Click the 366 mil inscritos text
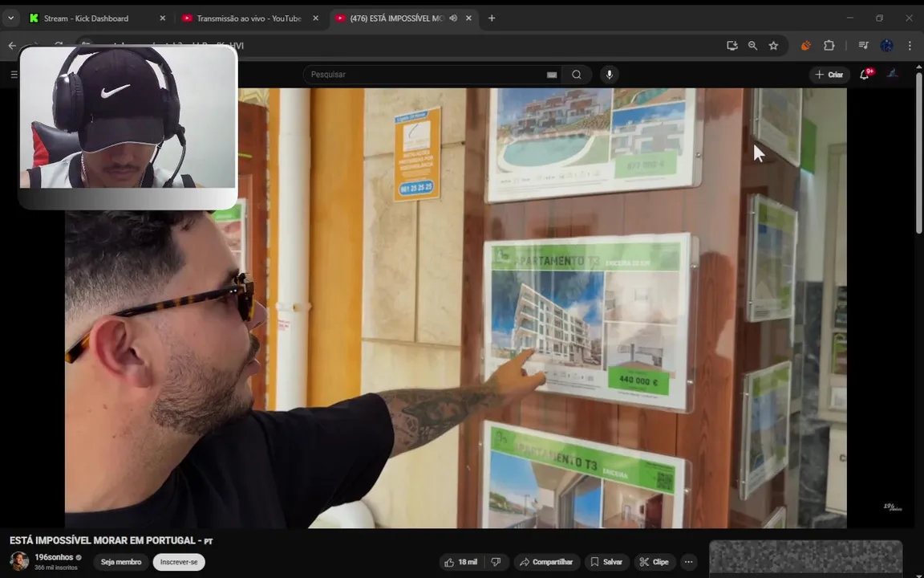The width and height of the screenshot is (924, 578). coord(56,568)
